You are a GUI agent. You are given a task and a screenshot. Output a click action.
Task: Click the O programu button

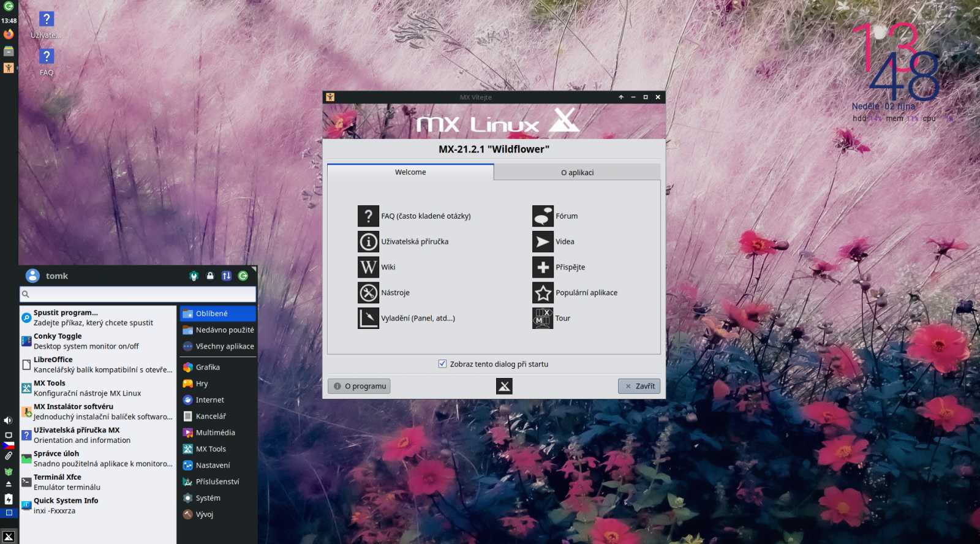coord(360,386)
